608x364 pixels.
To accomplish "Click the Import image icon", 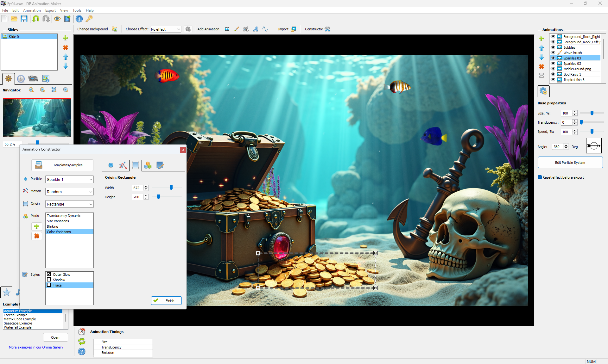I will click(293, 29).
